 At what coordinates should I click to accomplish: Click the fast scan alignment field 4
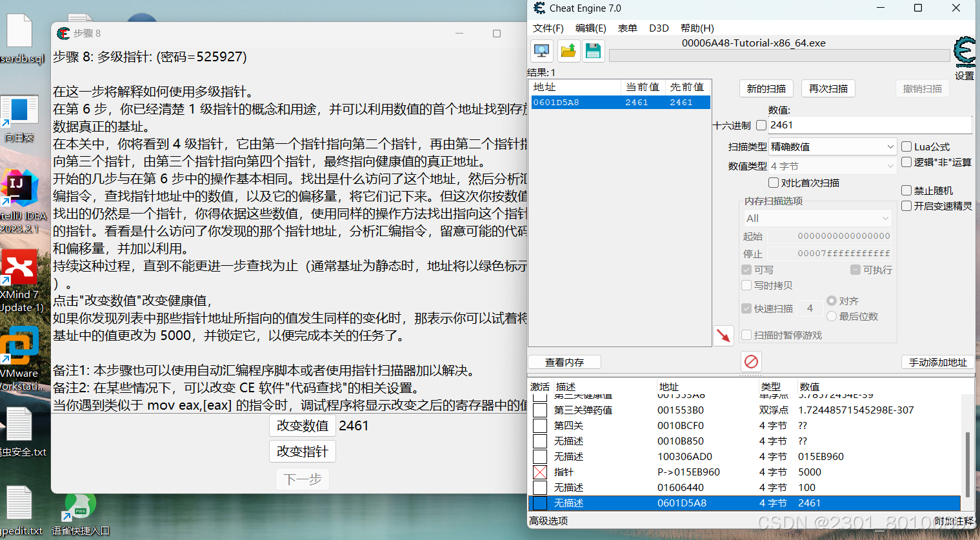point(810,308)
